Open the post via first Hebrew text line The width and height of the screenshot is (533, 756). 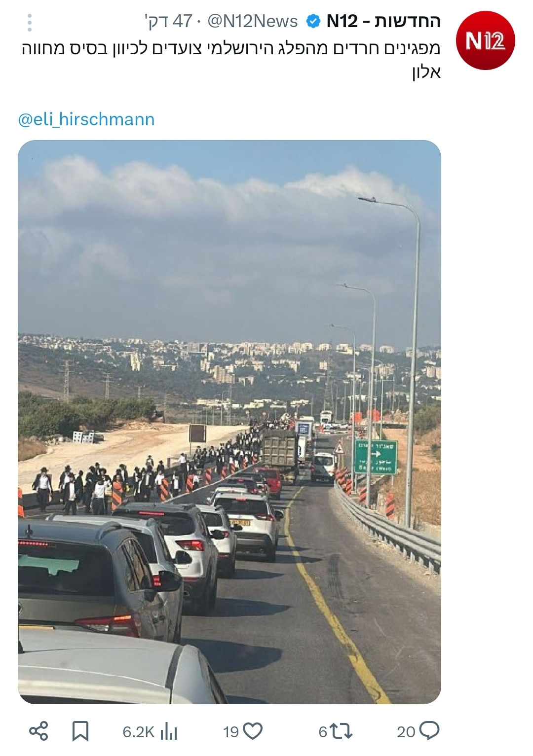pos(231,49)
